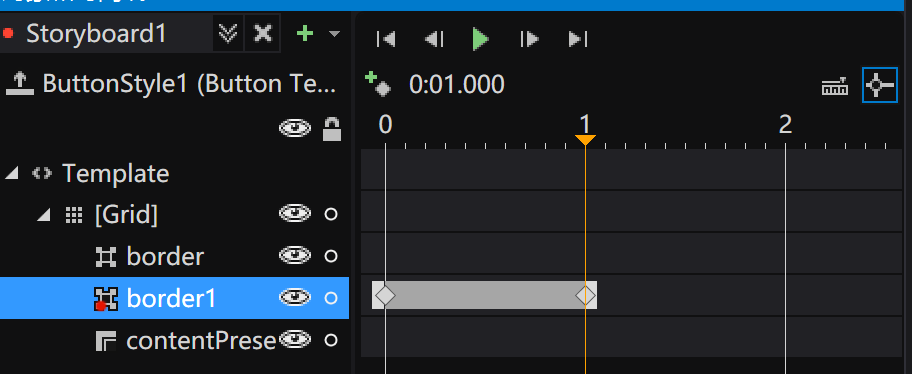
Task: Click the highlighted keyframe snap icon
Action: coord(879,86)
